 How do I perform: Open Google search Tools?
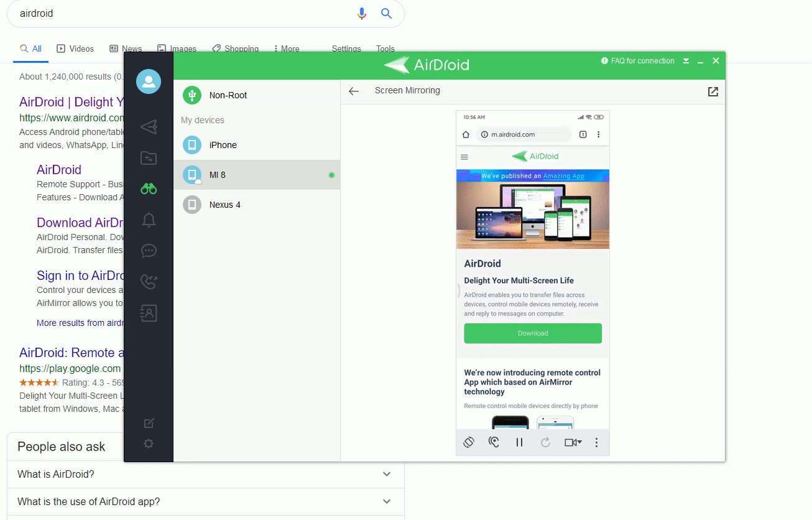[x=385, y=49]
